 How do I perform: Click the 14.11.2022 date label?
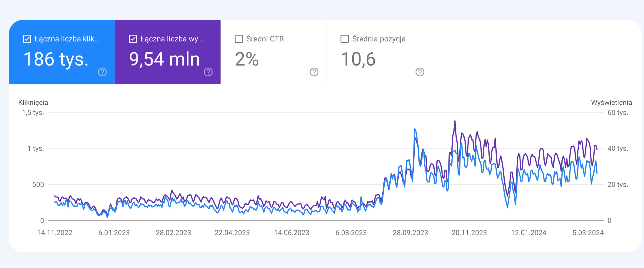tap(55, 233)
